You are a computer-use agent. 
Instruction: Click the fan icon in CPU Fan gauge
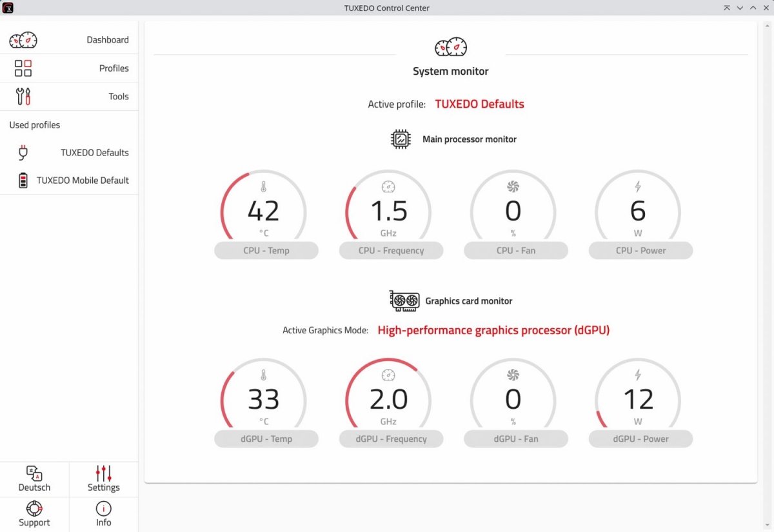click(x=513, y=187)
